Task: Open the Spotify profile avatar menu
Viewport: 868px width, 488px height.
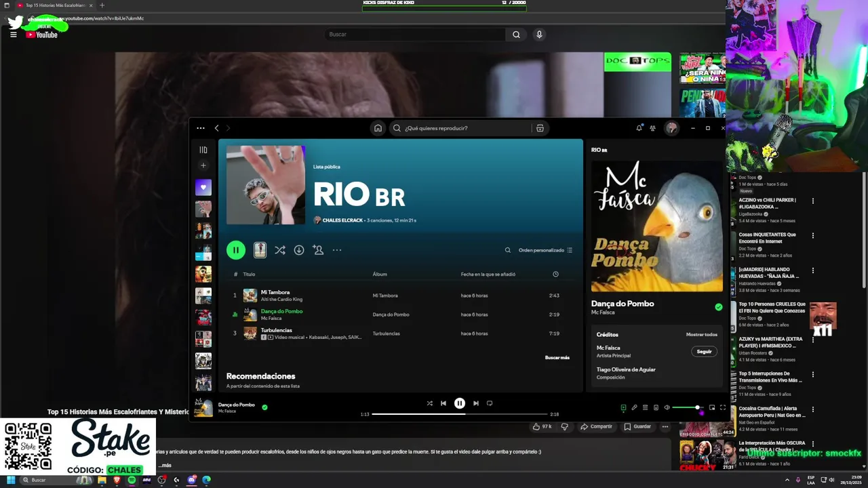Action: click(671, 128)
